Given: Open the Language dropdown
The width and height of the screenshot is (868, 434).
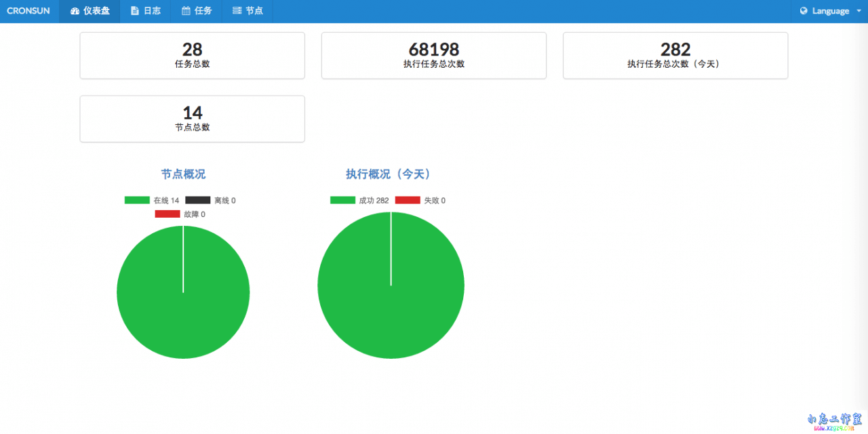Looking at the screenshot, I should click(829, 11).
